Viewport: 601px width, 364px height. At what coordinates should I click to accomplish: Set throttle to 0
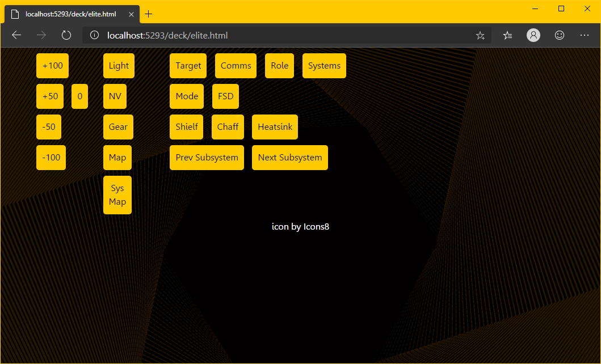79,96
